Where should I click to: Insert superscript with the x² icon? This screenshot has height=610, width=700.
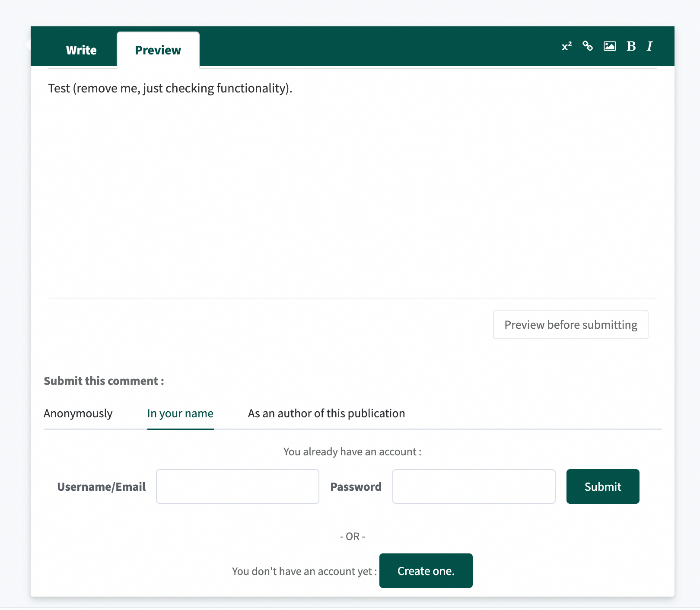(566, 46)
